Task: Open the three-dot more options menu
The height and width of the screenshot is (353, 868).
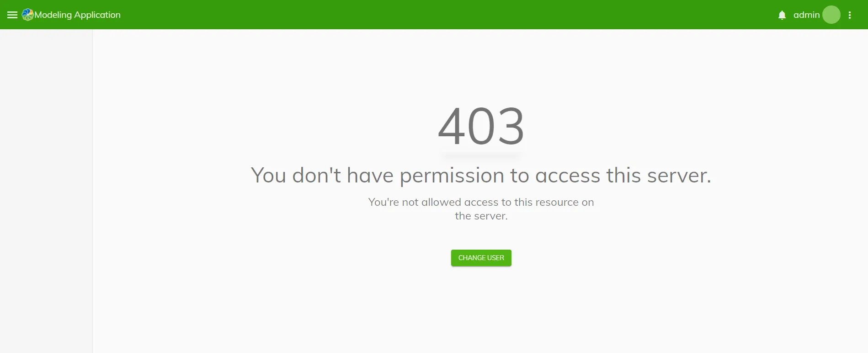Action: (850, 15)
